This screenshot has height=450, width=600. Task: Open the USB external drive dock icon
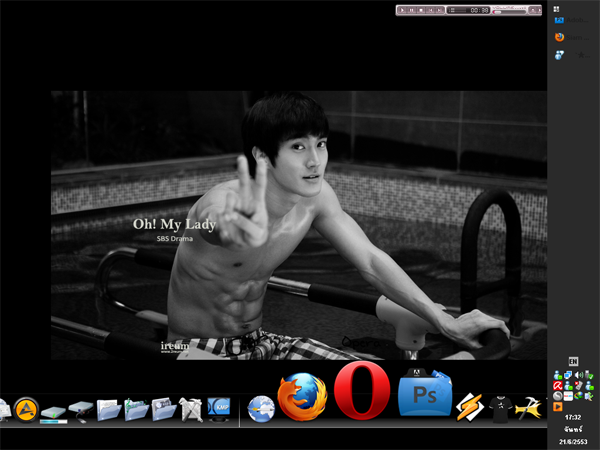(x=81, y=411)
